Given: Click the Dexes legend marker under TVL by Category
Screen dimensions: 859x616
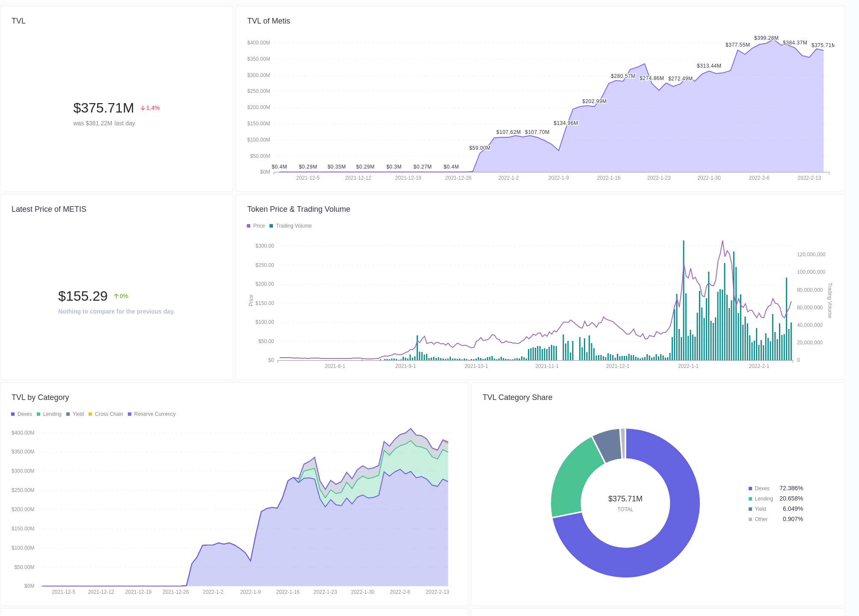Looking at the screenshot, I should (13, 414).
